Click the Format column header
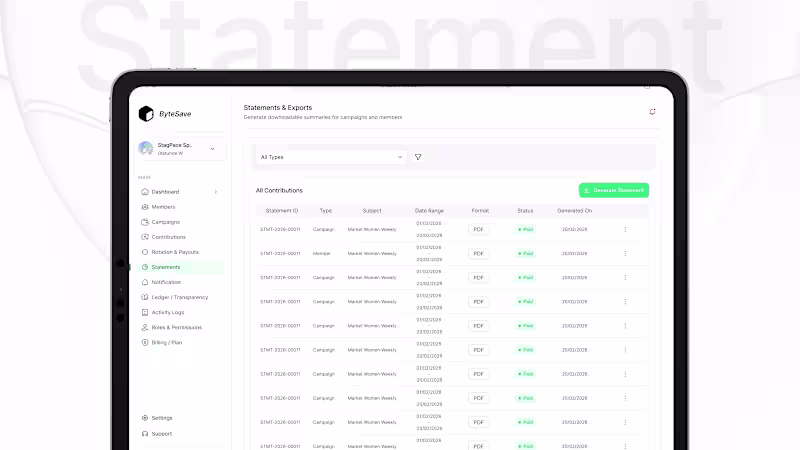This screenshot has width=800, height=450. click(480, 211)
